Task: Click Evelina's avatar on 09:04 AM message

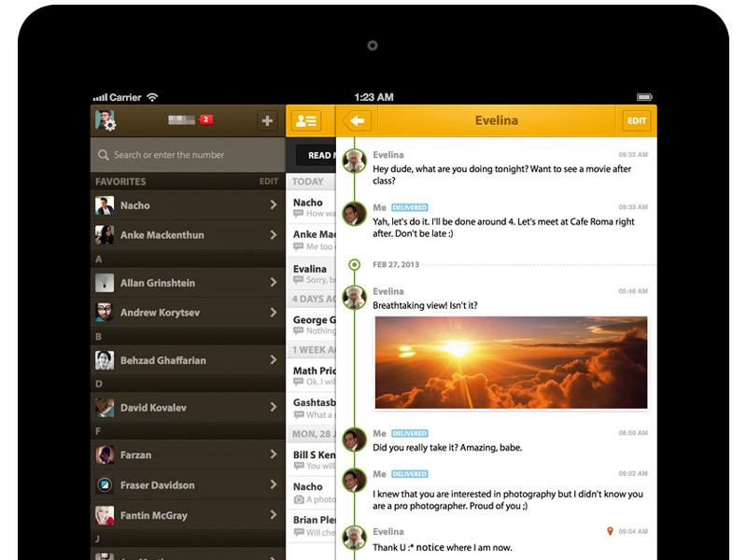Action: point(355,538)
